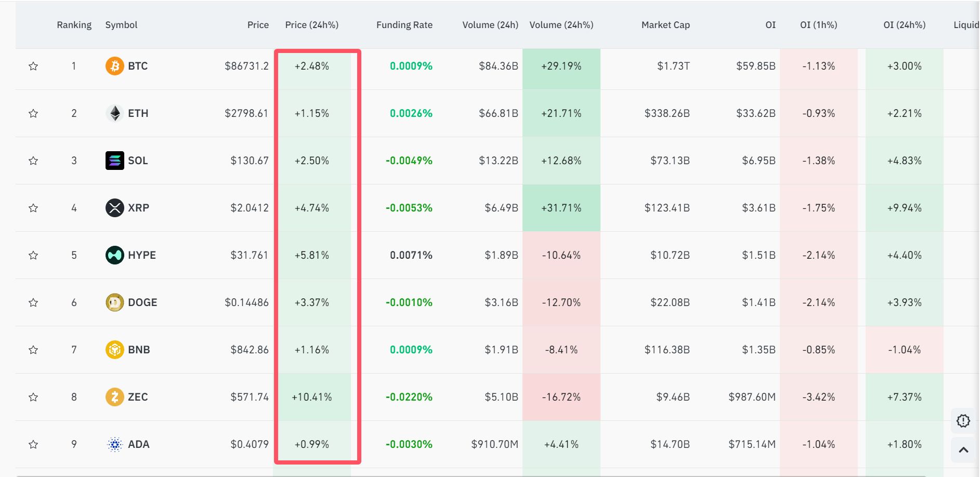This screenshot has height=477, width=980.
Task: Click the Ethereum diamond icon
Action: click(114, 113)
